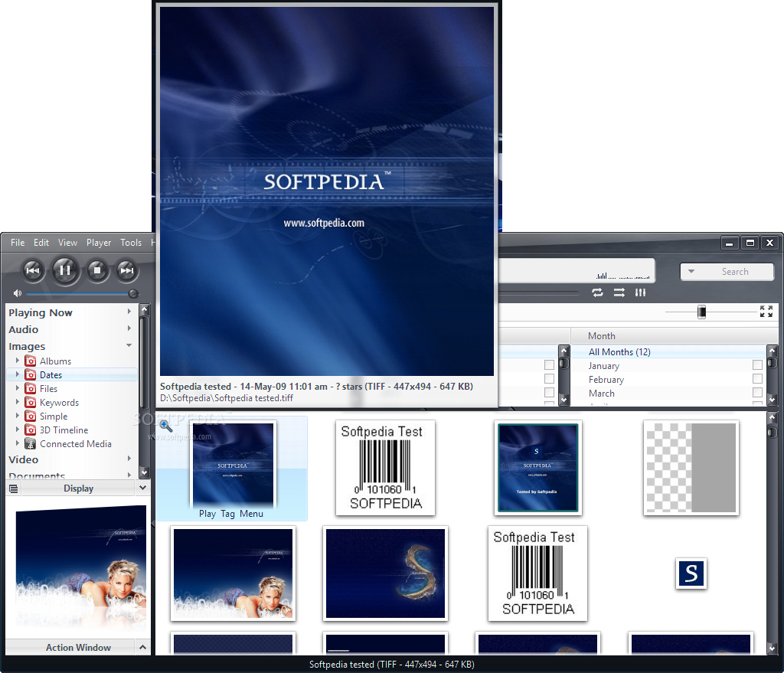This screenshot has width=784, height=673.
Task: Skip to the next track
Action: point(126,270)
